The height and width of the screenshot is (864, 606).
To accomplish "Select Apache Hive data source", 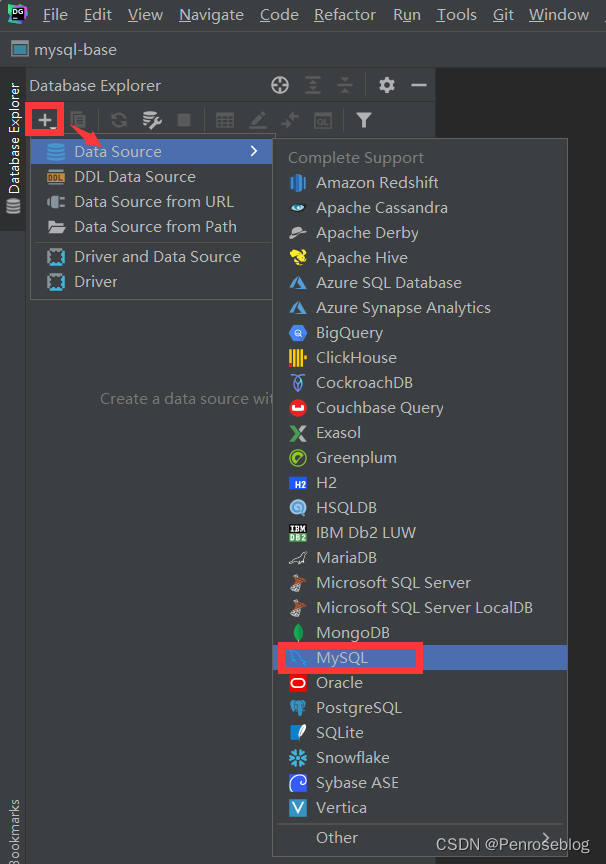I will pyautogui.click(x=420, y=257).
